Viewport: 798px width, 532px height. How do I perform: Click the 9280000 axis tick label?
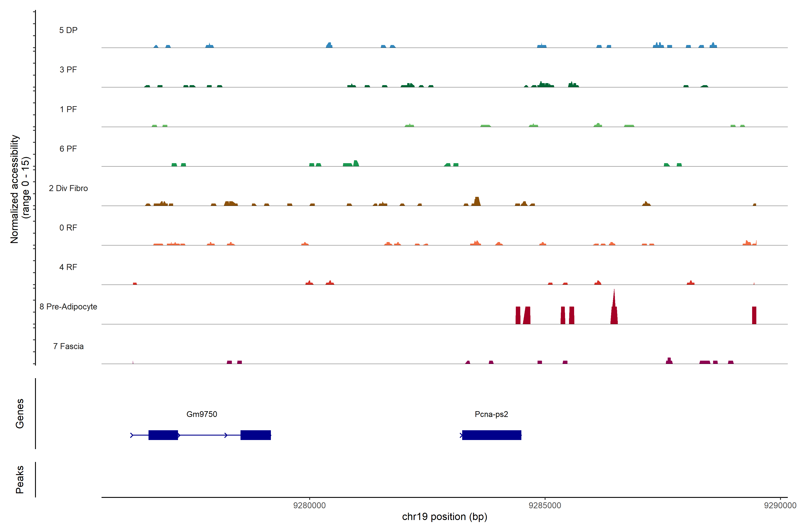(x=309, y=505)
